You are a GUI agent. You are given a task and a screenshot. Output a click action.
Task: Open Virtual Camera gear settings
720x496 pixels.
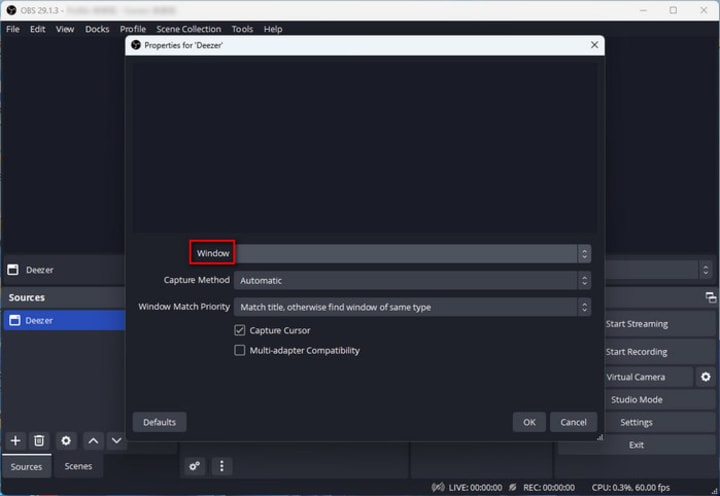click(x=706, y=377)
